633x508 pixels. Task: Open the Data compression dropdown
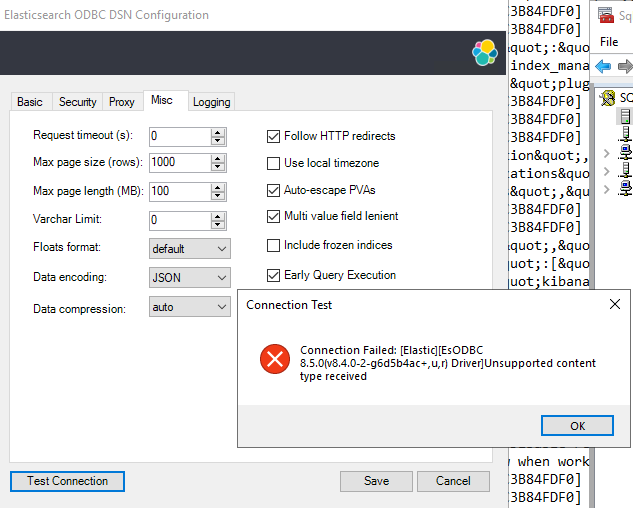point(190,307)
